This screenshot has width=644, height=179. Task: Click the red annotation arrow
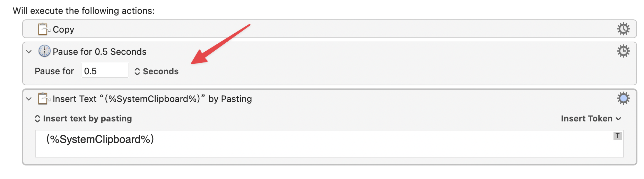coord(220,44)
